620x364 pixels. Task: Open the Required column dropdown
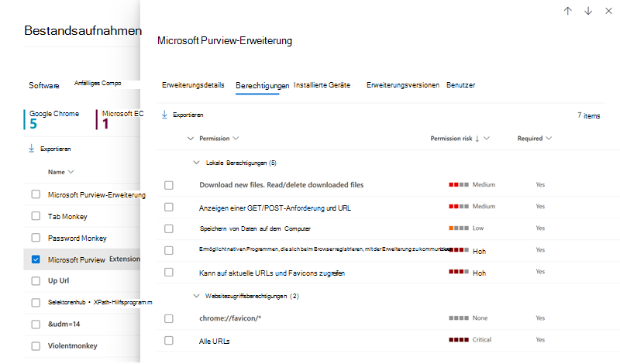pos(549,139)
